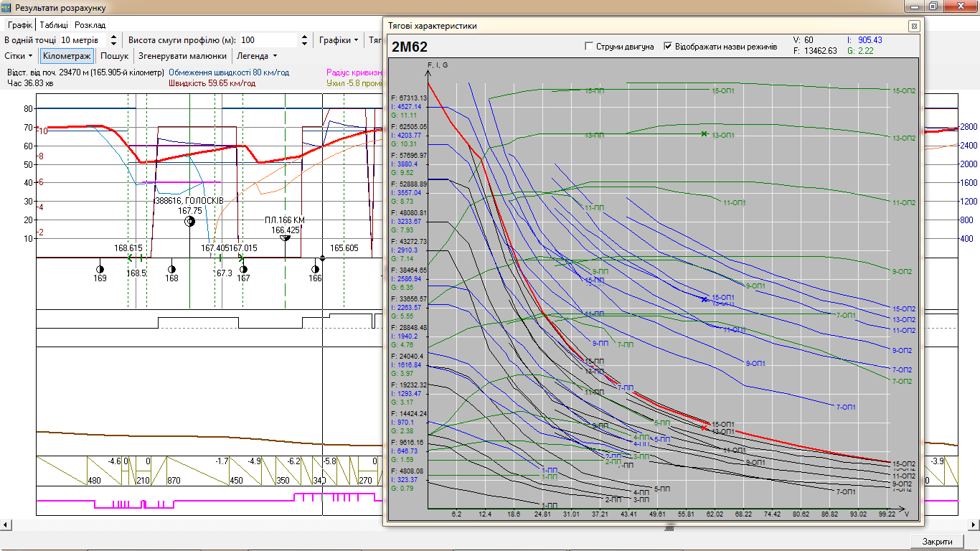Click the kilometer post 169 marker

pyautogui.click(x=100, y=269)
